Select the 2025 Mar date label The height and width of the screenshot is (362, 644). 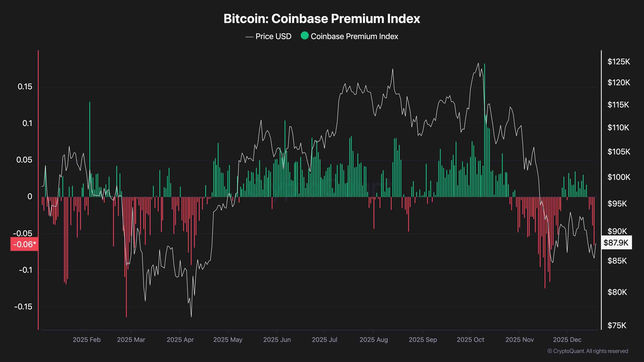[131, 340]
